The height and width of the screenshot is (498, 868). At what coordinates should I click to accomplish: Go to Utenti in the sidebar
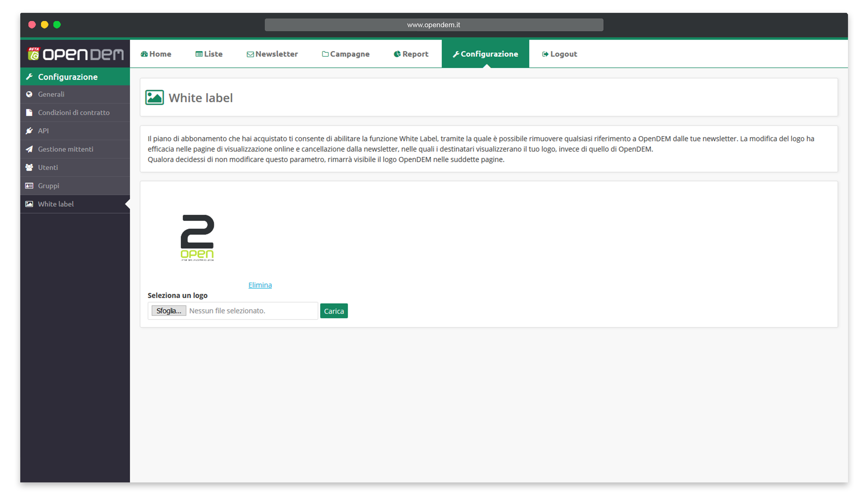point(75,167)
